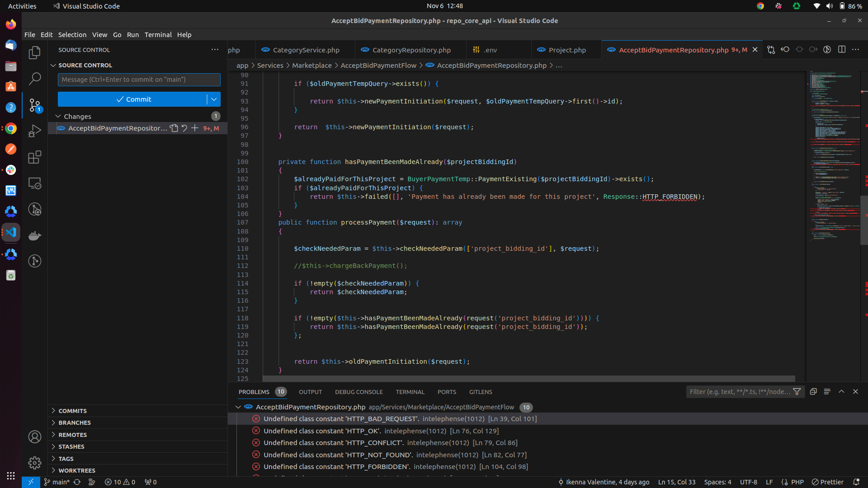Collapse the Changes group

click(x=58, y=117)
